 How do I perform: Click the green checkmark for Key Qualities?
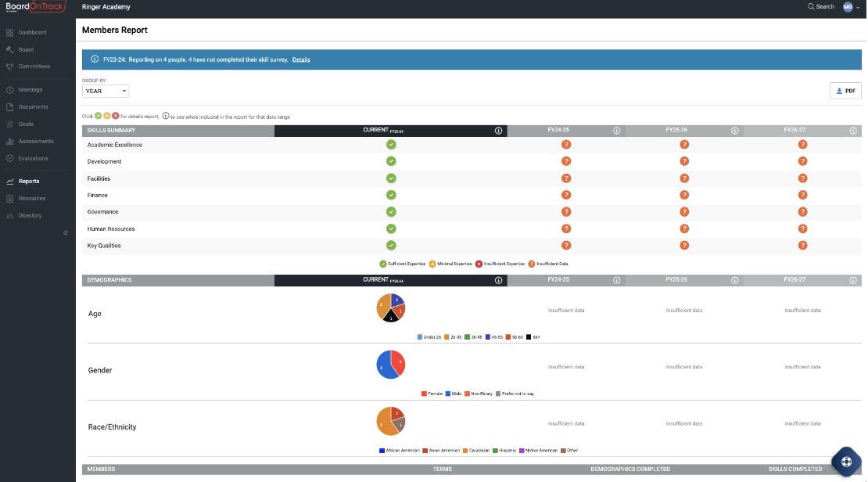[391, 245]
